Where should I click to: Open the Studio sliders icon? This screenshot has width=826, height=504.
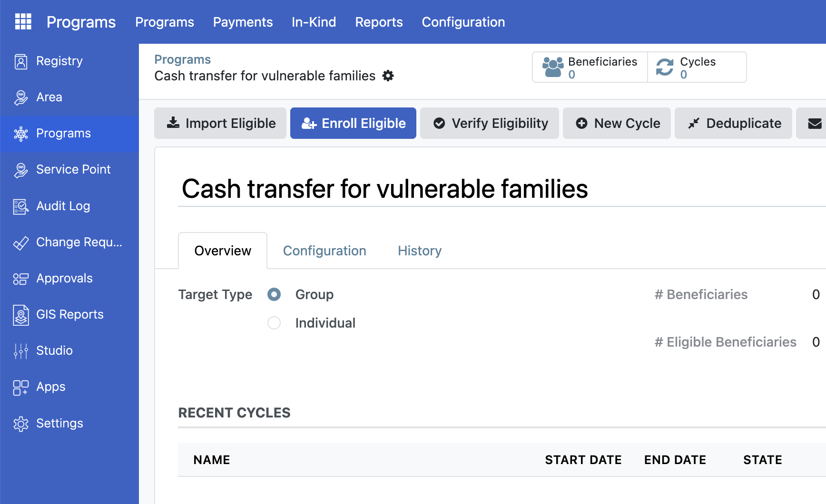pyautogui.click(x=21, y=351)
